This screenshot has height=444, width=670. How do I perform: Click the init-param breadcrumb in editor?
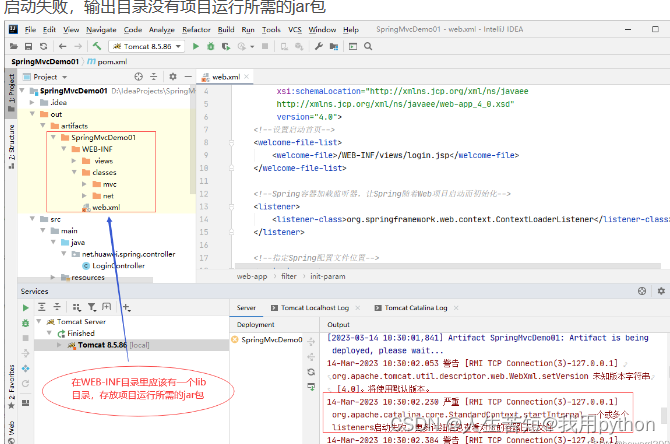click(328, 276)
